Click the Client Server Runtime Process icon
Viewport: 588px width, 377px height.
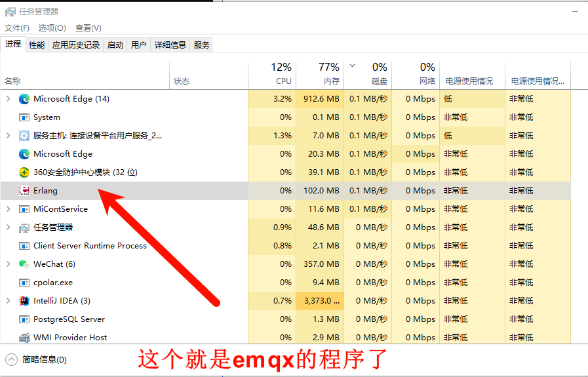[x=24, y=246]
